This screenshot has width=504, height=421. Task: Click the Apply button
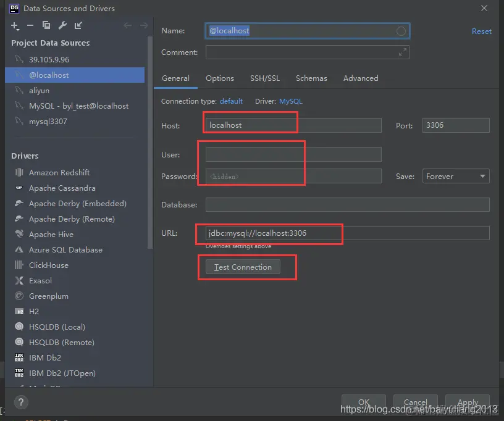click(x=468, y=402)
